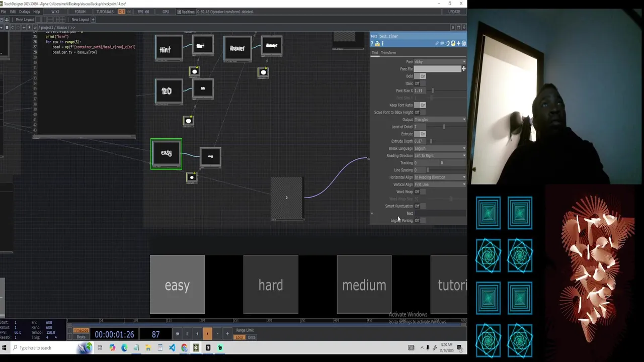The width and height of the screenshot is (644, 362).
Task: Click the Windows Start button
Action: click(x=4, y=347)
